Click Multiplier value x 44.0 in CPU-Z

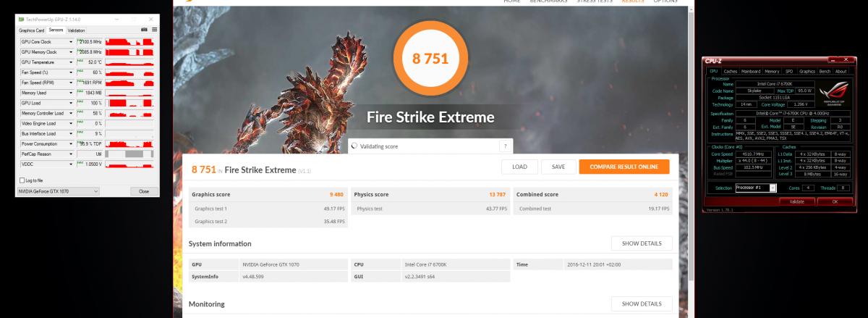coord(753,161)
